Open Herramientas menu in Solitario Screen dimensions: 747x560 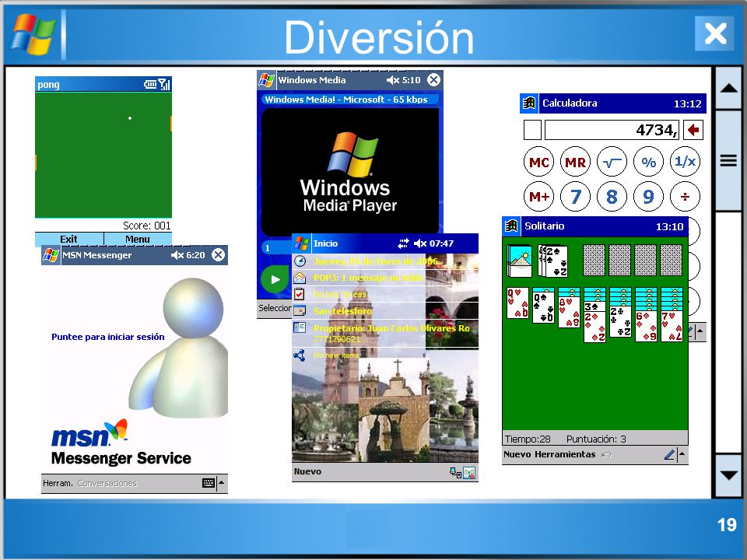pos(565,454)
